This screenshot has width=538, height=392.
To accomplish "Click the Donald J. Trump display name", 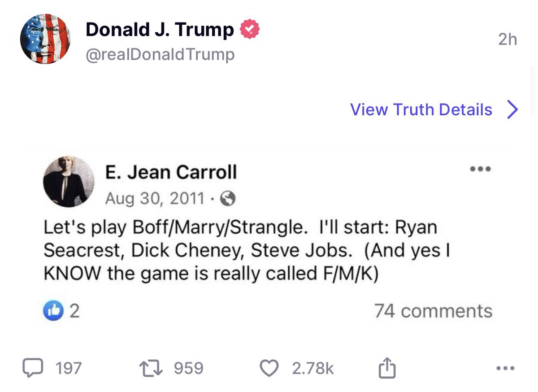I will 160,30.
